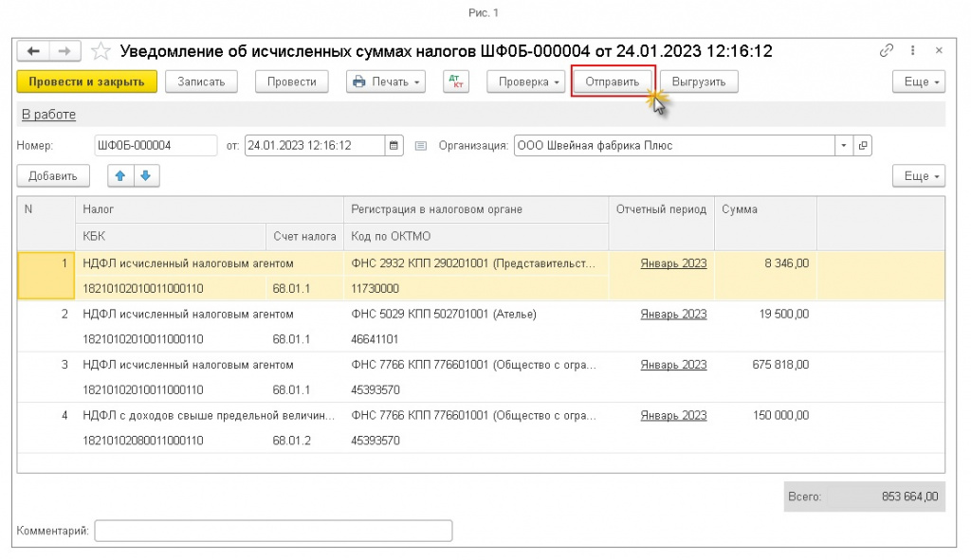
Task: Click the list icon beside the date field
Action: (420, 146)
